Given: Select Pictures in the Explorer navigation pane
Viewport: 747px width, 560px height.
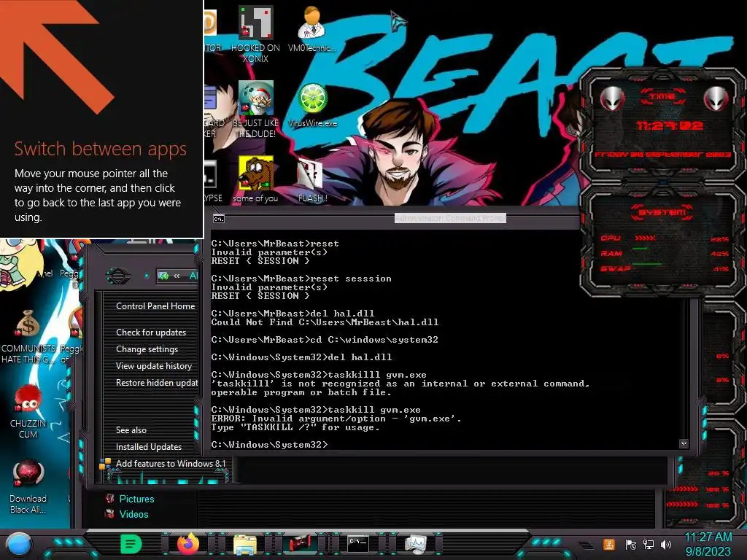Looking at the screenshot, I should click(136, 499).
